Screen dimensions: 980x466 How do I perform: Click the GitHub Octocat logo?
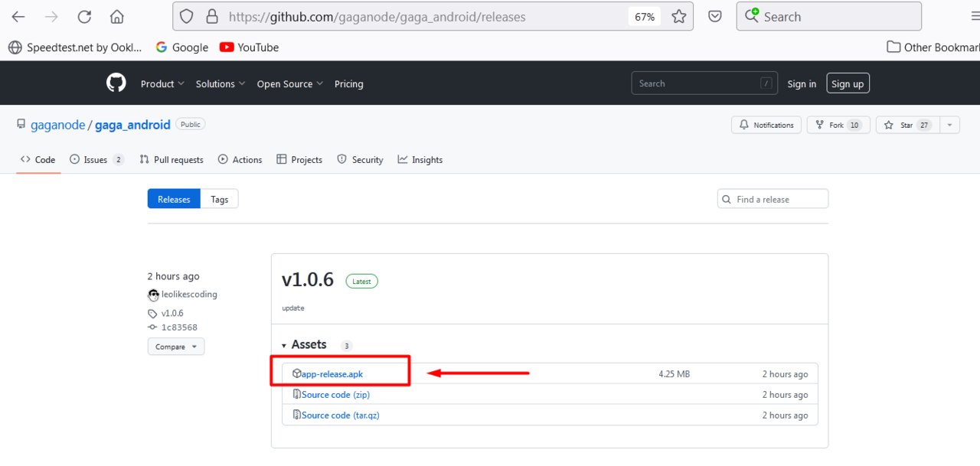(116, 83)
